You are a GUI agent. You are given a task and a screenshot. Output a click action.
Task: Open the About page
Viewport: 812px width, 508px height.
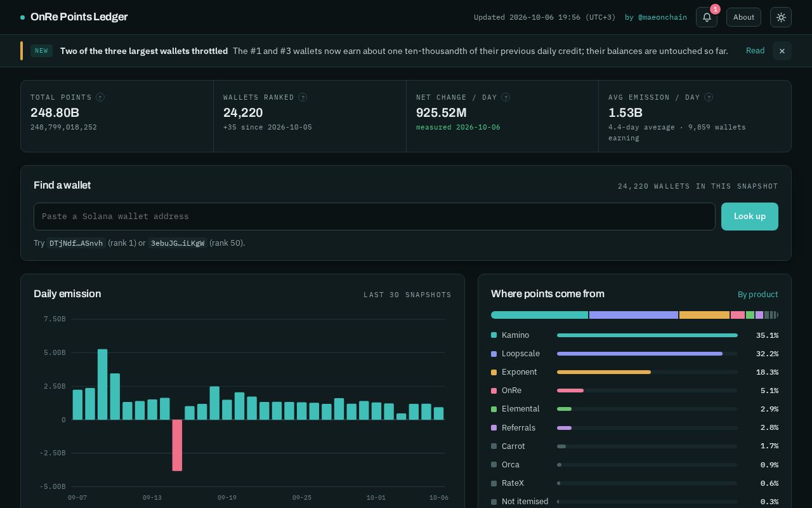click(x=743, y=17)
